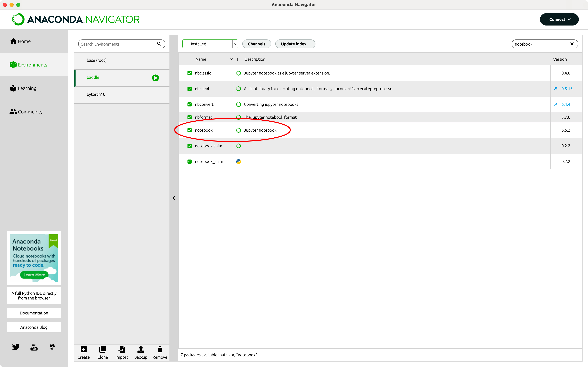
Task: Toggle the nbclassic package checkbox
Action: (189, 73)
